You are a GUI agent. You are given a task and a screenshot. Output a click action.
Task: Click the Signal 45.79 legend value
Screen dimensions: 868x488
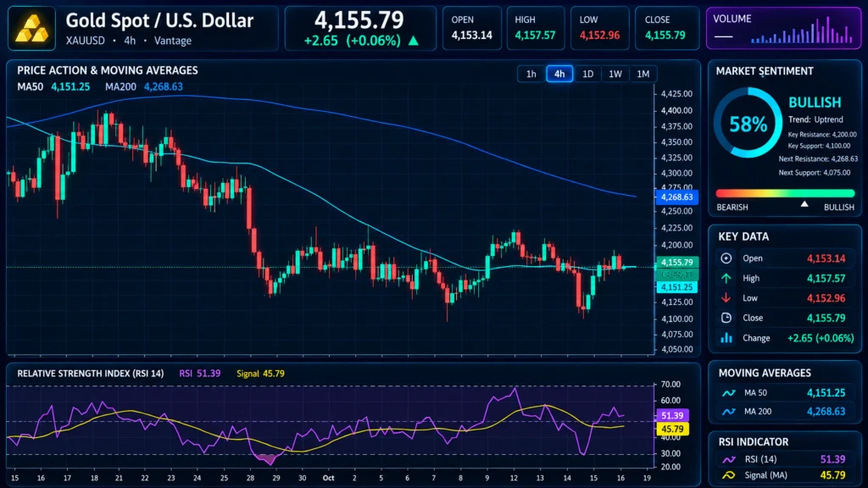point(261,374)
